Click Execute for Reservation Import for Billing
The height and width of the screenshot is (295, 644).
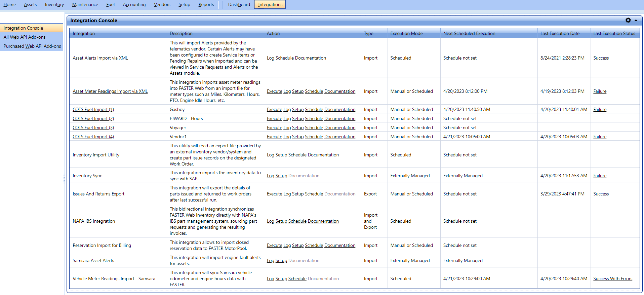pos(274,245)
